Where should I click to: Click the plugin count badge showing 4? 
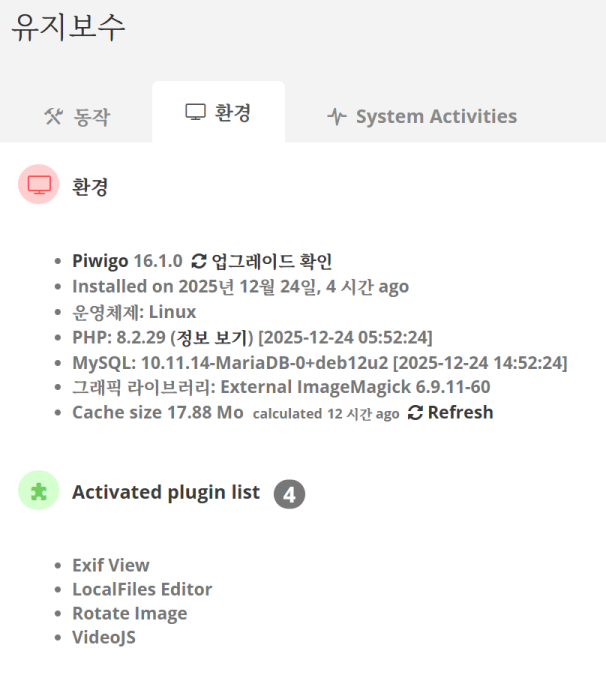click(289, 494)
